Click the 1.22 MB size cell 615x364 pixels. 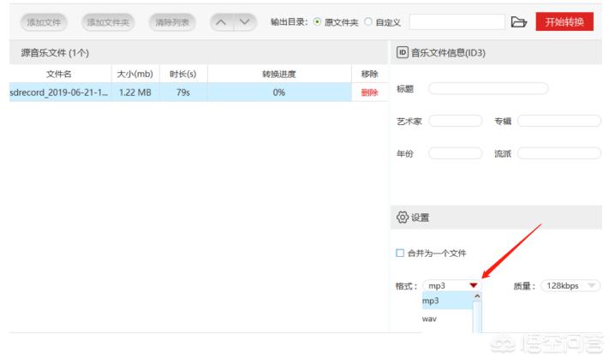point(135,92)
